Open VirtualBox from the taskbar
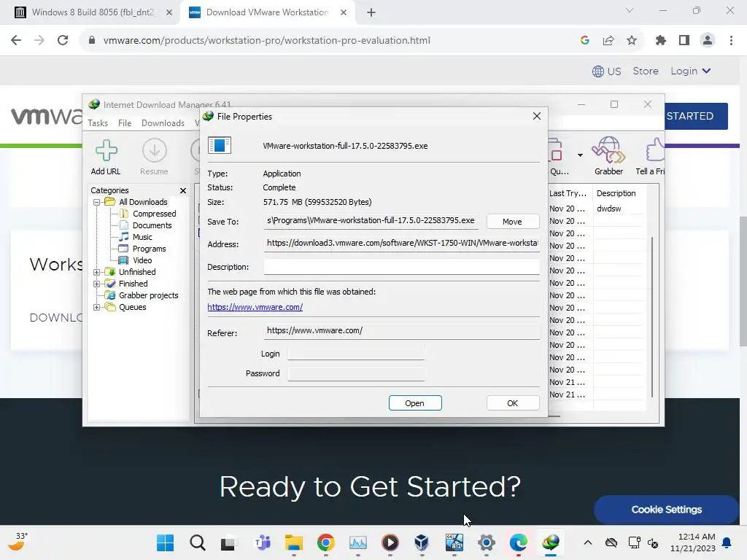 pos(422,542)
